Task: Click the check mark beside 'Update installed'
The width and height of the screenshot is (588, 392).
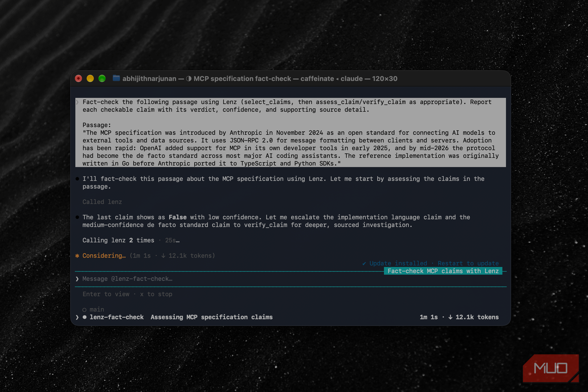Action: coord(364,263)
